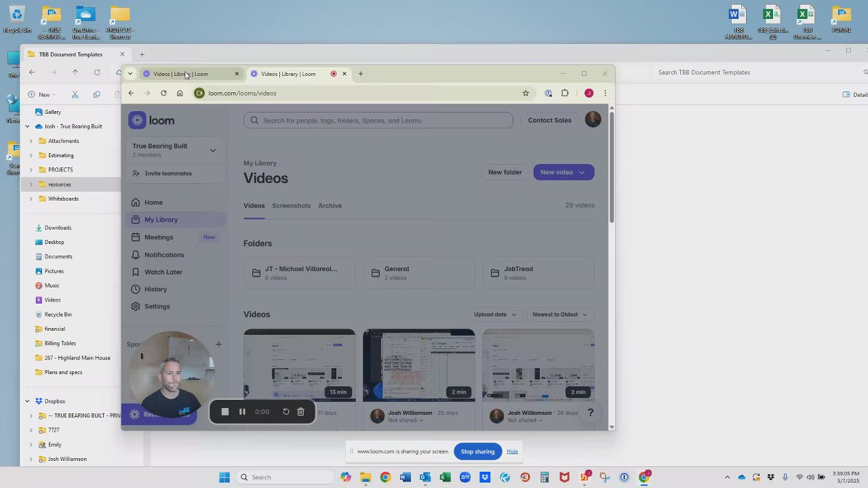Open Upload date filter dropdown
The height and width of the screenshot is (488, 868).
pos(495,314)
